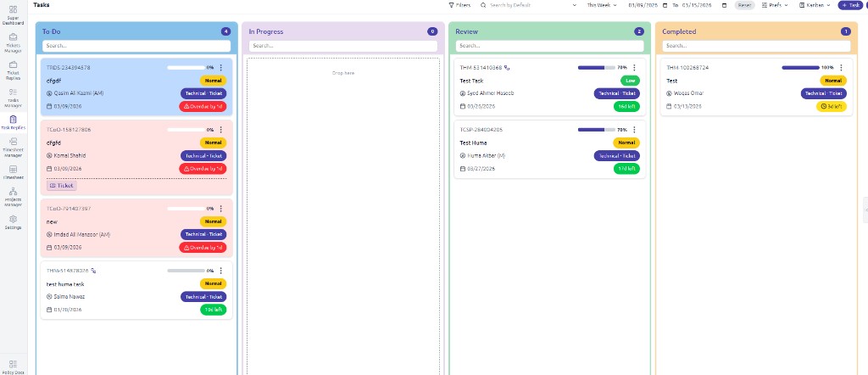Open Tickets Manager from the sidebar
Image resolution: width=868 pixels, height=375 pixels.
pos(13,42)
